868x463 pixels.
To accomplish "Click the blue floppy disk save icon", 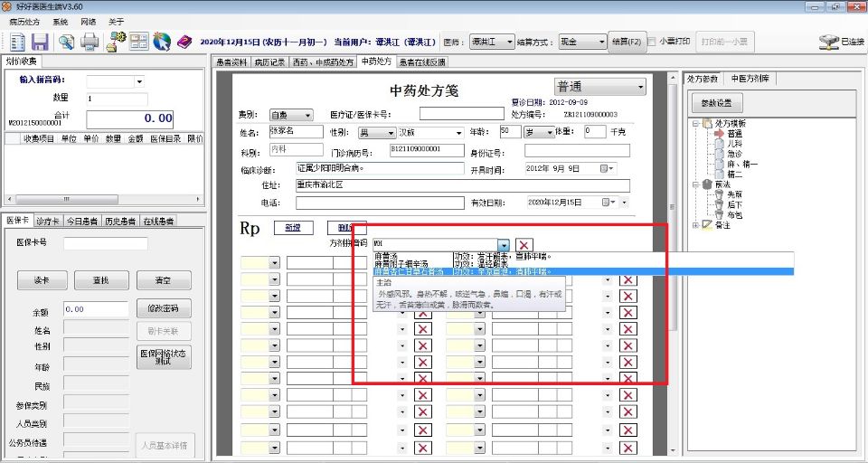I will click(40, 42).
